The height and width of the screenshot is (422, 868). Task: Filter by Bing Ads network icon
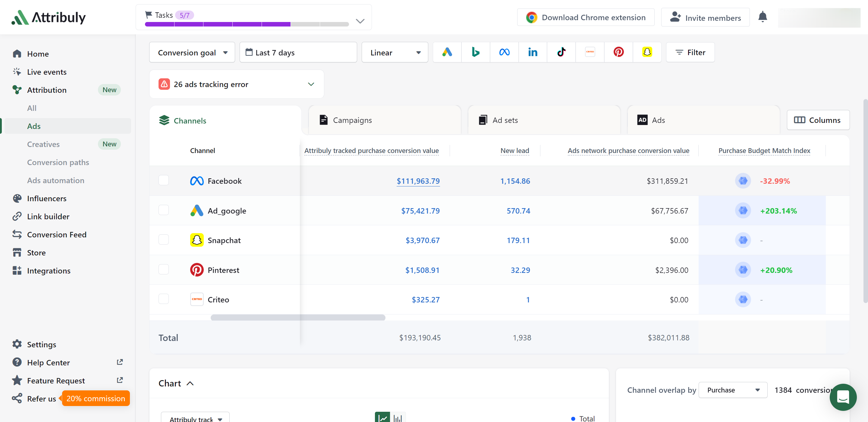(476, 52)
